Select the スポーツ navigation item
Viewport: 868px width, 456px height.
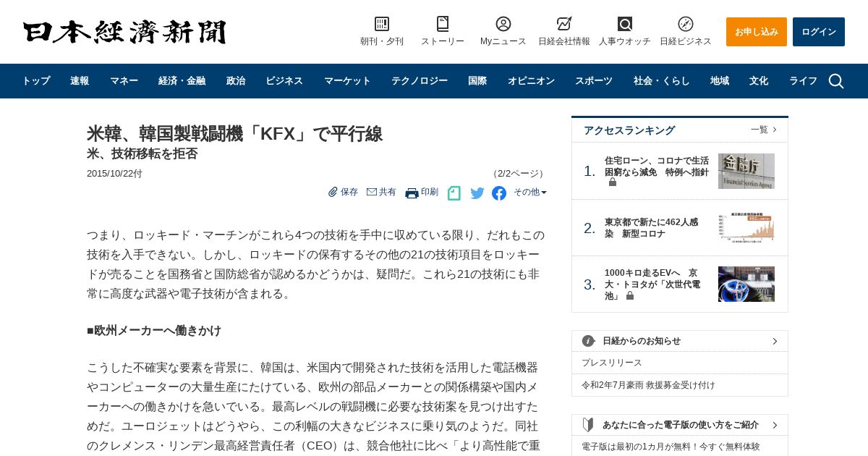(594, 81)
